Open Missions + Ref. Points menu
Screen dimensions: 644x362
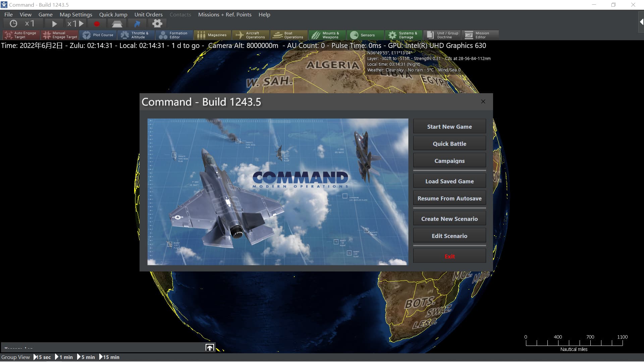225,14
